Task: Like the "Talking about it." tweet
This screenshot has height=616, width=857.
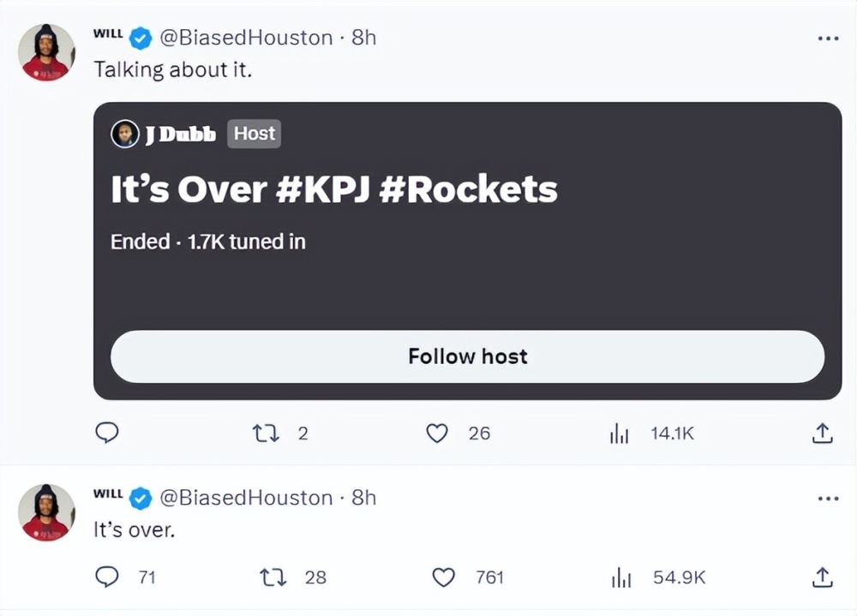Action: point(437,434)
